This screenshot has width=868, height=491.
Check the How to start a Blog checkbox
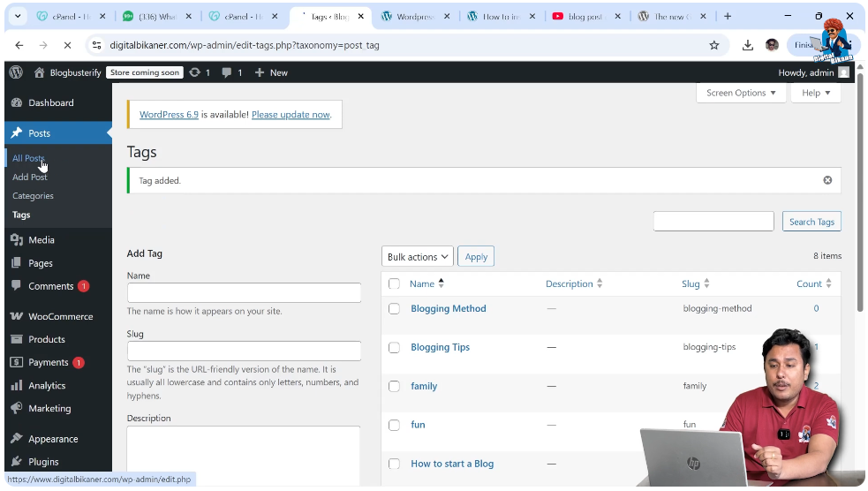coord(394,464)
